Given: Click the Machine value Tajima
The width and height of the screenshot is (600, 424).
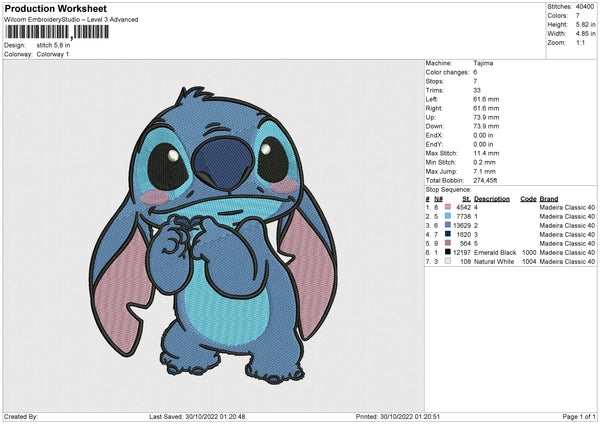Looking at the screenshot, I should [482, 63].
